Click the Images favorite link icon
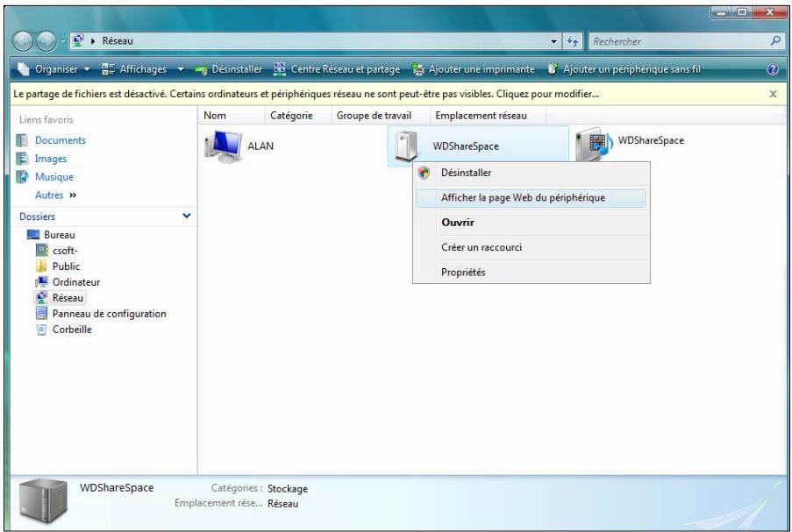This screenshot has height=532, width=792. pos(22,159)
